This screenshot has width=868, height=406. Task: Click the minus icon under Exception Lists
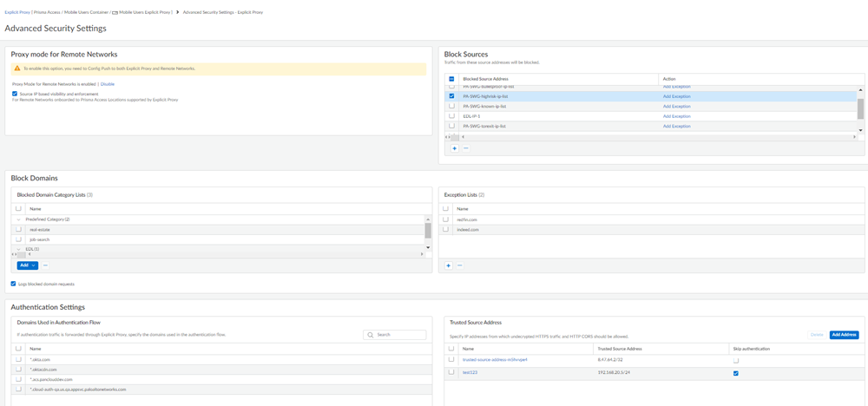[460, 265]
